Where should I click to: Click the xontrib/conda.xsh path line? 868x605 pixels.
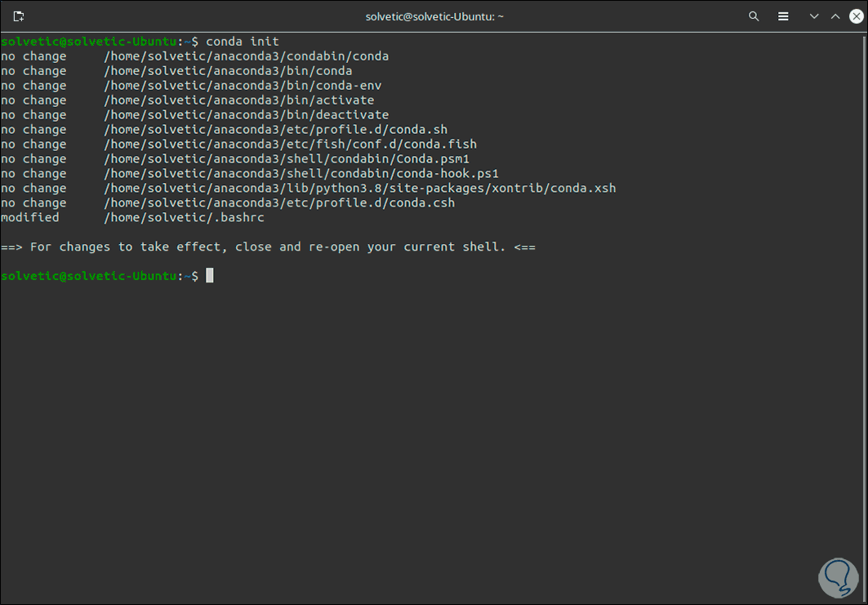coord(359,189)
